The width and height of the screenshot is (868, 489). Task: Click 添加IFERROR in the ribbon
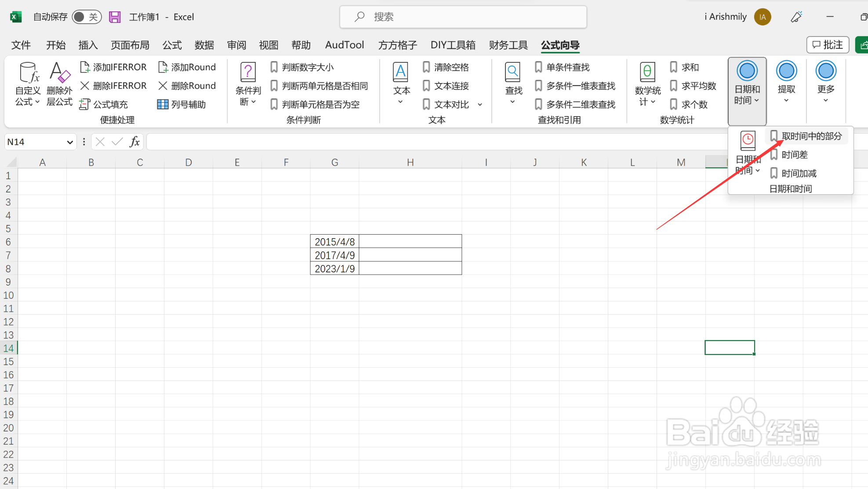tap(113, 67)
